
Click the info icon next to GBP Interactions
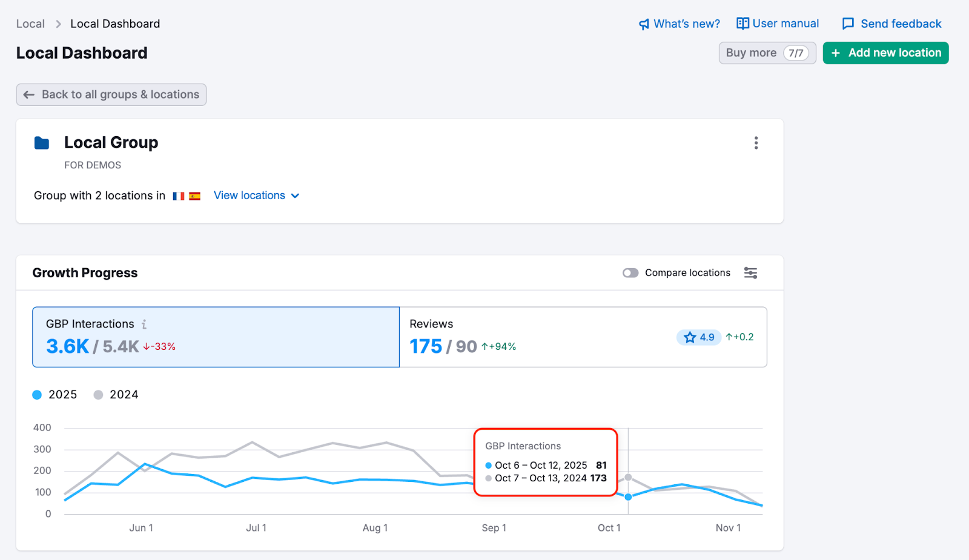(145, 324)
